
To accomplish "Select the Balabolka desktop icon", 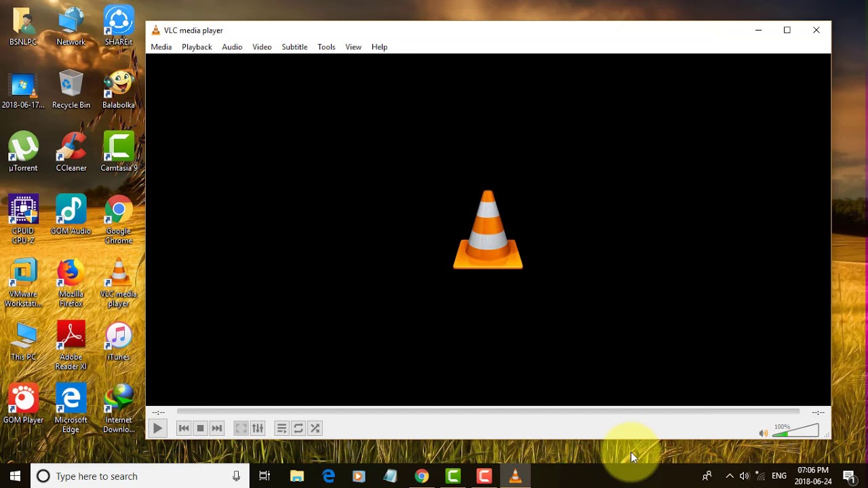I will [119, 89].
